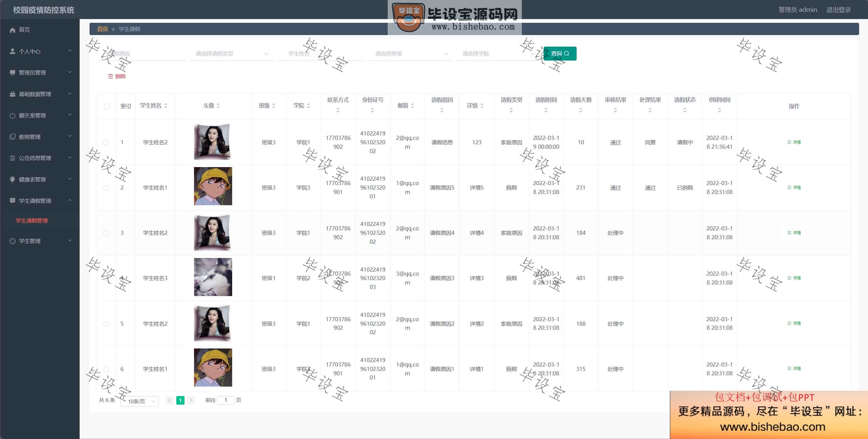The image size is (868, 439).
Task: Sort by 请假天数 column arrows
Action: coord(581,110)
